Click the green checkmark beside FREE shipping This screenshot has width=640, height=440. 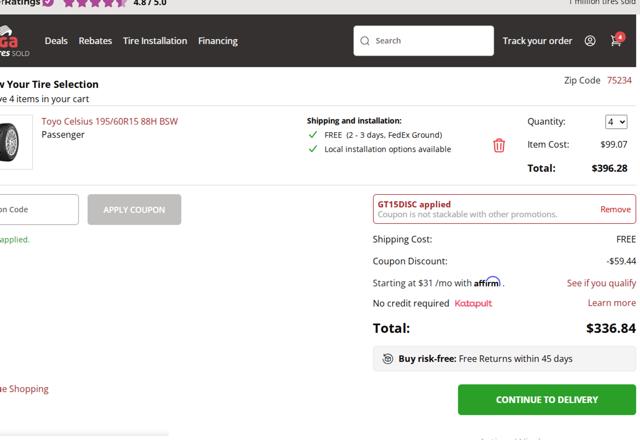click(313, 135)
